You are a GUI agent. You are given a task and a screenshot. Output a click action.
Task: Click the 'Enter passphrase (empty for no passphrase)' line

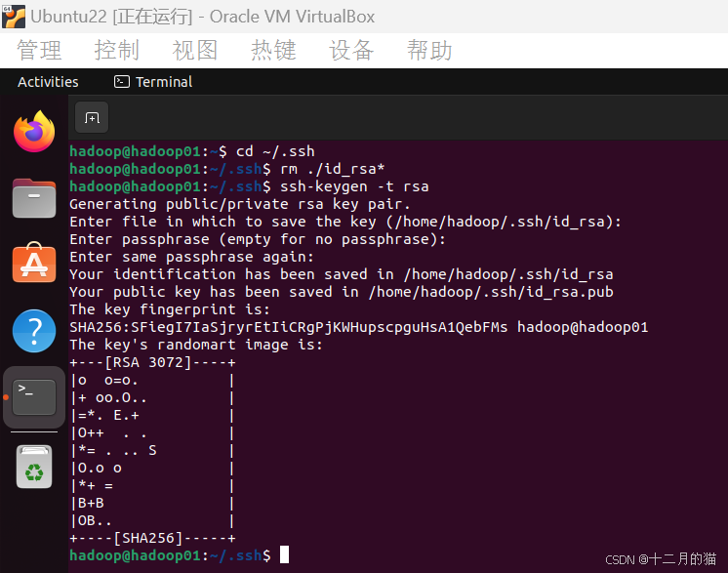click(258, 239)
